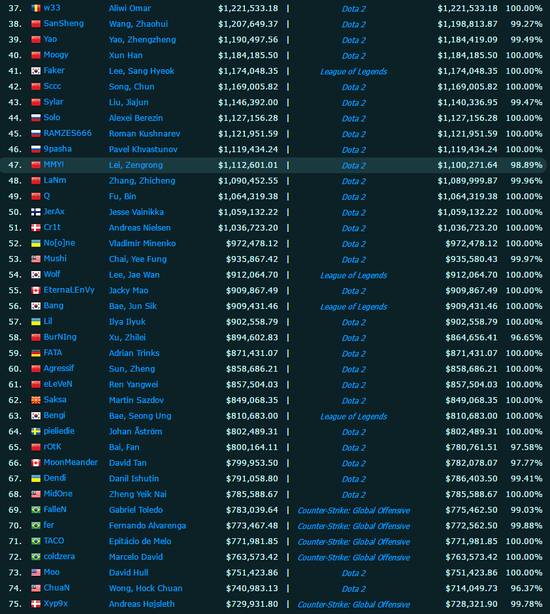Click the Brazil flag beside FalleN
This screenshot has width=550, height=614.
tap(36, 509)
